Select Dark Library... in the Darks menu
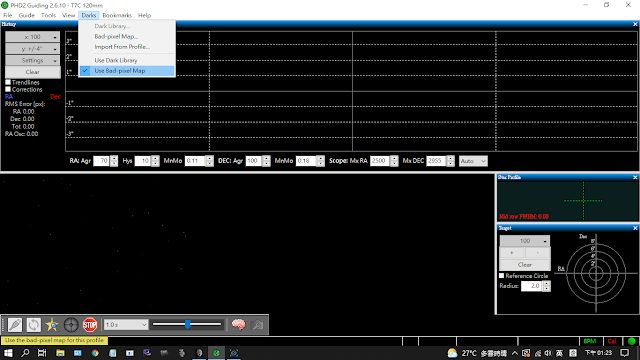This screenshot has height=360, width=640. coord(127,26)
